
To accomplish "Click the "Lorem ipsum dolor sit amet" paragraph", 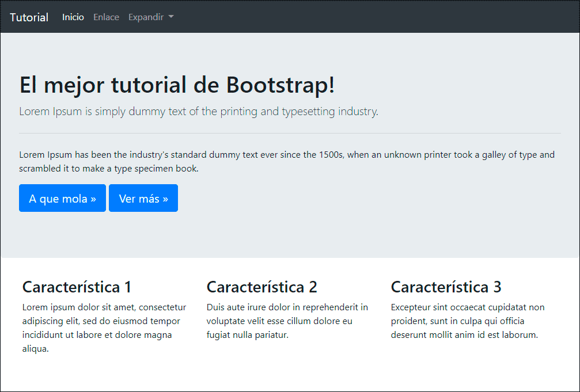I will 104,328.
